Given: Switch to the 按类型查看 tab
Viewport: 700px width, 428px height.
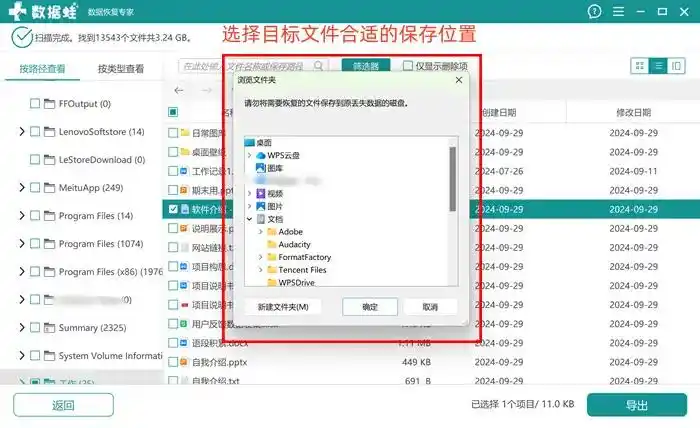Looking at the screenshot, I should pyautogui.click(x=121, y=69).
